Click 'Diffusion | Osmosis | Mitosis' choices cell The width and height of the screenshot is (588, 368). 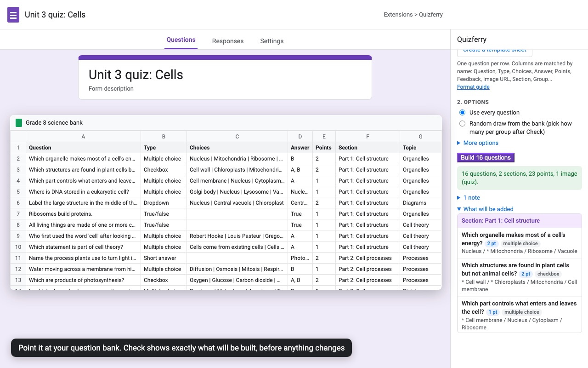click(237, 269)
